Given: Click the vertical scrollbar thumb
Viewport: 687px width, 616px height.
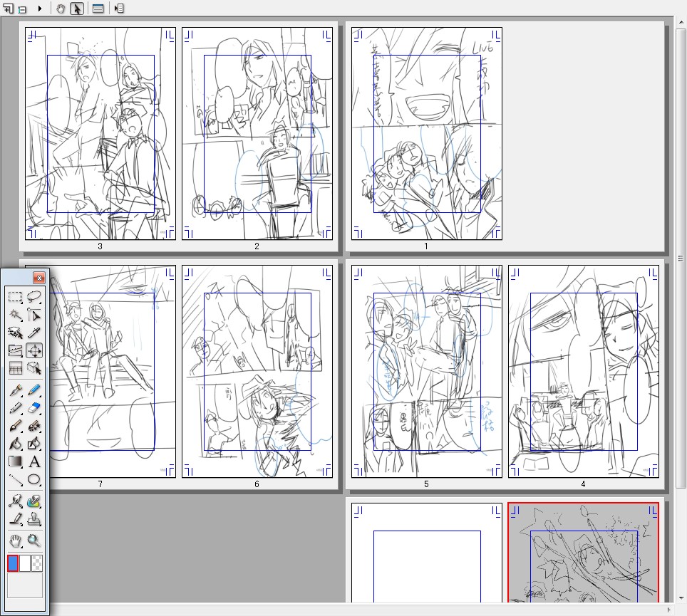Looking at the screenshot, I should pyautogui.click(x=681, y=259).
